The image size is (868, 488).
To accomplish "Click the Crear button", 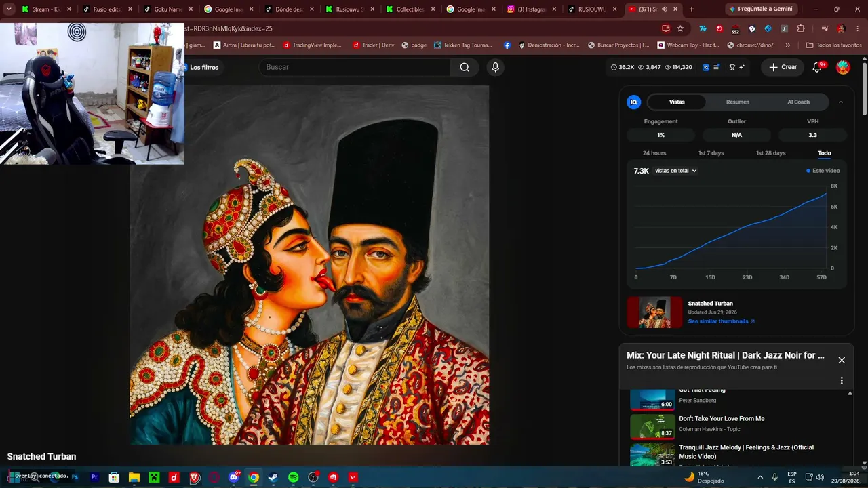I will pyautogui.click(x=783, y=67).
